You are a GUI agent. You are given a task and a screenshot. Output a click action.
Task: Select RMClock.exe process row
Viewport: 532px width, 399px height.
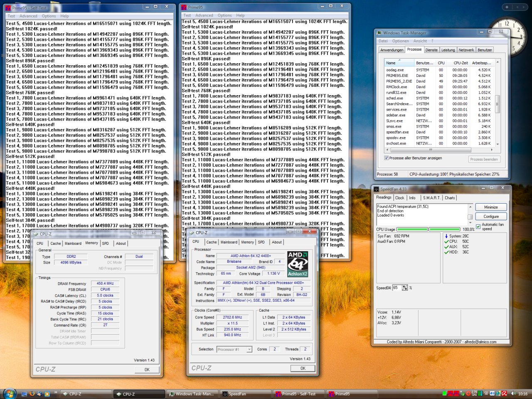pyautogui.click(x=438, y=87)
